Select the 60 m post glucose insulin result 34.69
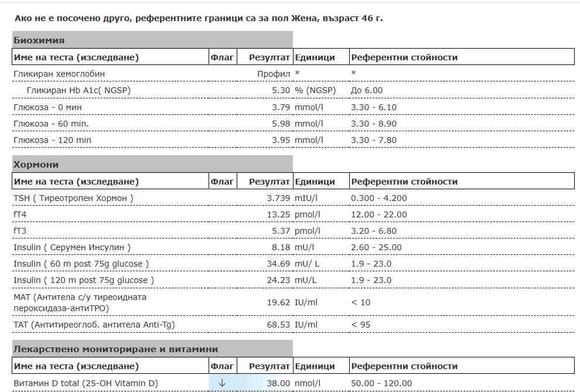Viewport: 580px width, 392px height. click(278, 264)
